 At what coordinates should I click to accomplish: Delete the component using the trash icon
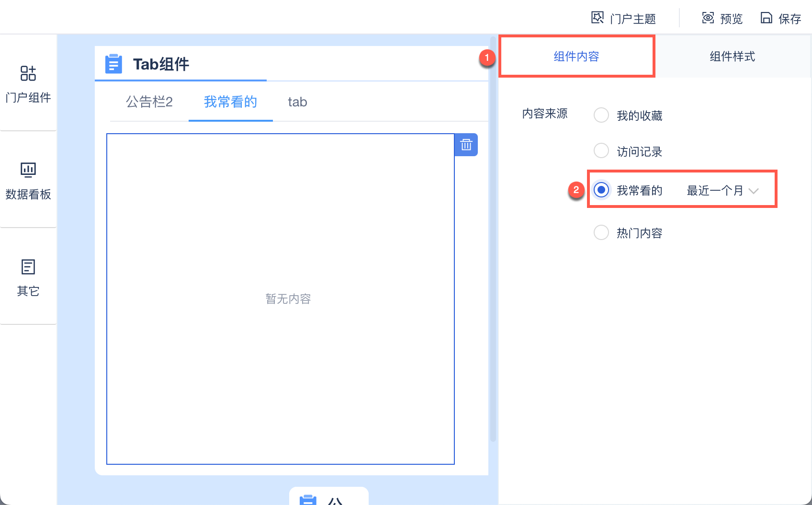pos(466,145)
